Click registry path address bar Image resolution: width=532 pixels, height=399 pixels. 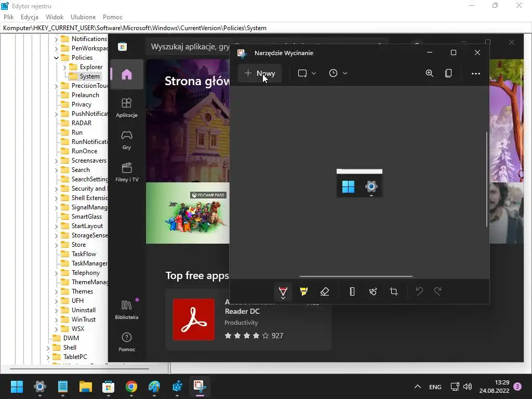(x=266, y=28)
